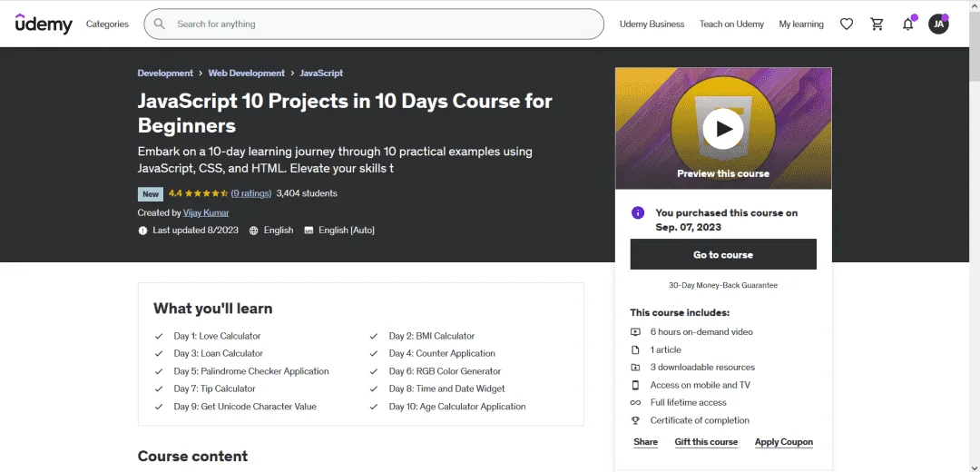980x472 pixels.
Task: Click the Day 6: RGB Color Generator text
Action: (x=445, y=371)
